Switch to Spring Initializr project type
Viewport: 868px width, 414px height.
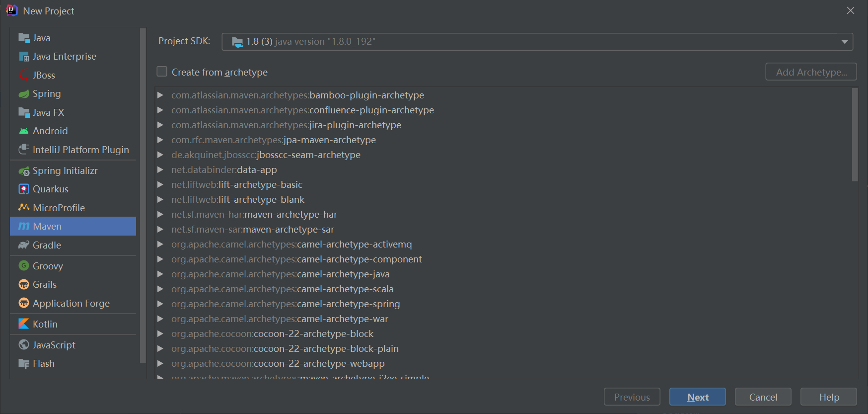pyautogui.click(x=73, y=171)
